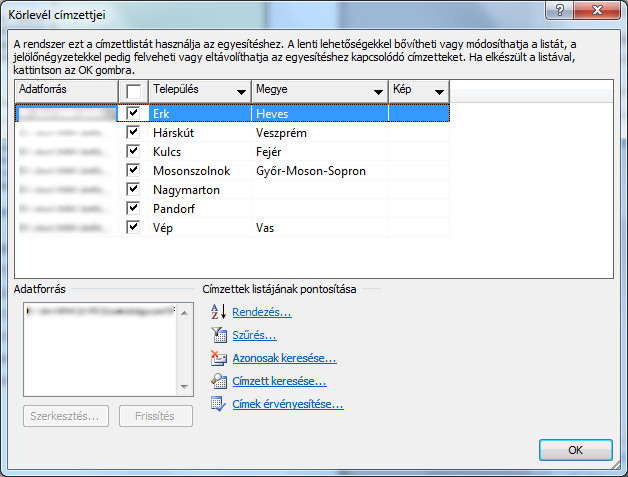Click the find duplicates icon
The image size is (628, 477).
[x=219, y=358]
